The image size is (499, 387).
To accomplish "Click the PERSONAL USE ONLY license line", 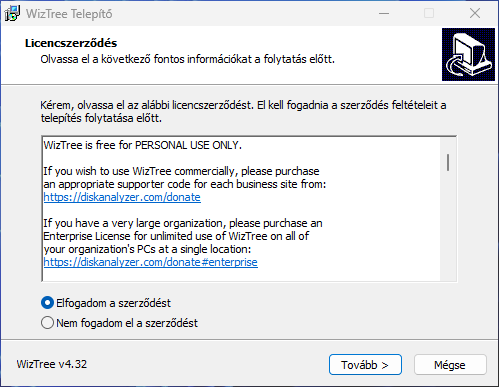I will [x=142, y=145].
